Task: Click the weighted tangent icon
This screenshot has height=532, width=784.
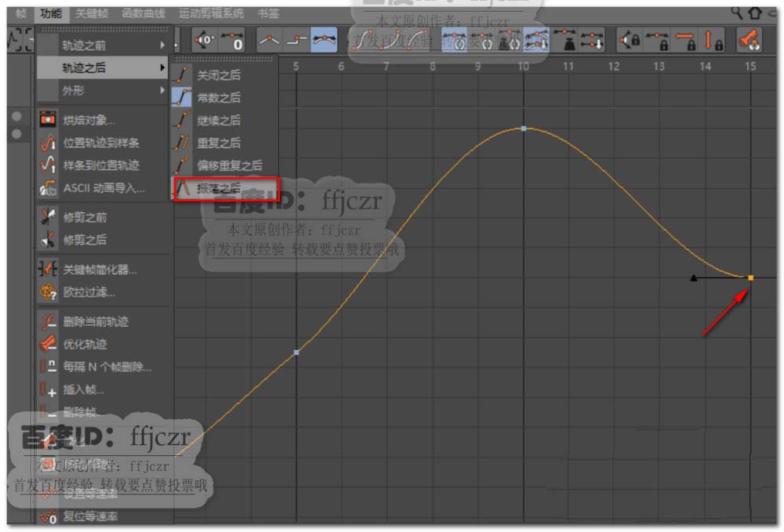Action: pos(565,40)
